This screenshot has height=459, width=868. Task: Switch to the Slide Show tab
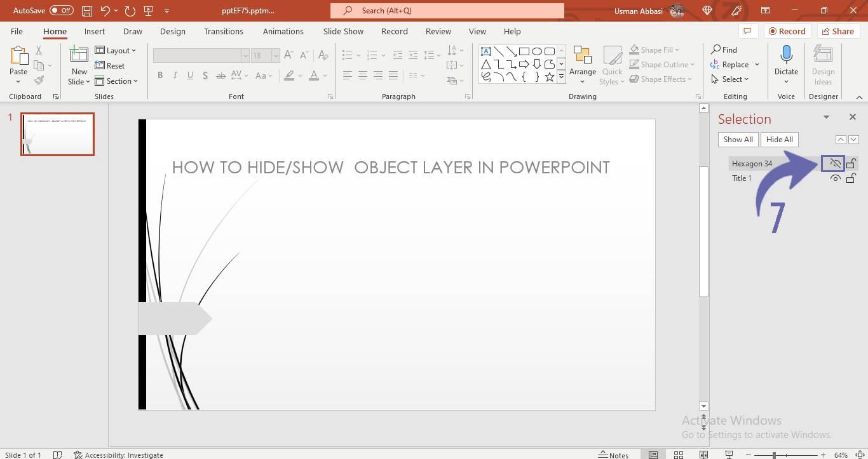point(343,31)
